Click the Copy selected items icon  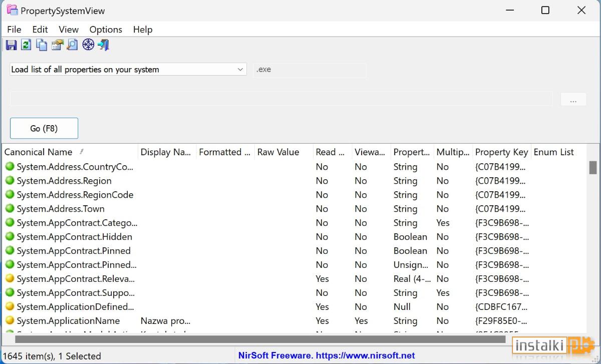pyautogui.click(x=42, y=45)
